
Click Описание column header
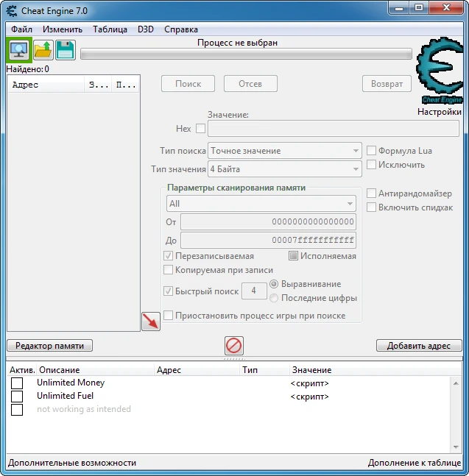[95, 370]
